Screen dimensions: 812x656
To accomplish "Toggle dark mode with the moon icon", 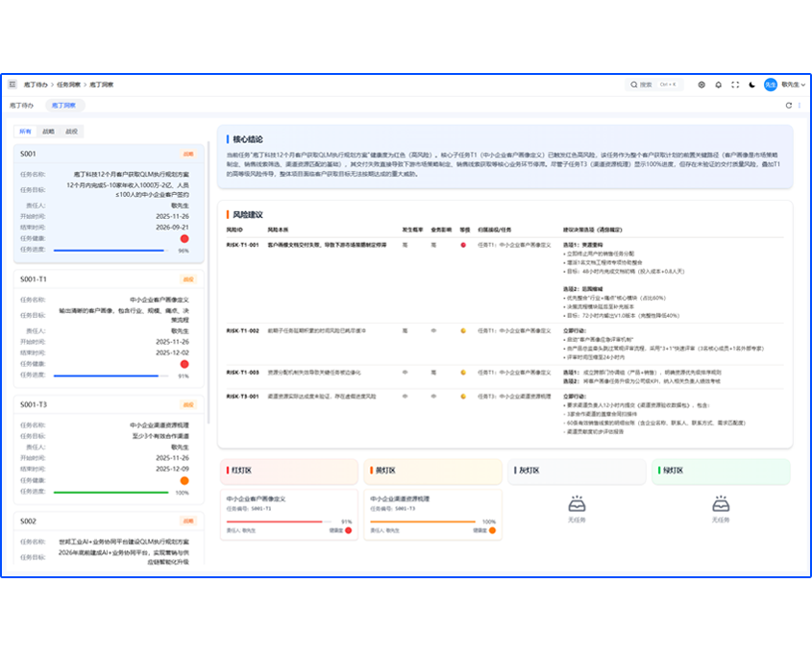I will click(751, 85).
